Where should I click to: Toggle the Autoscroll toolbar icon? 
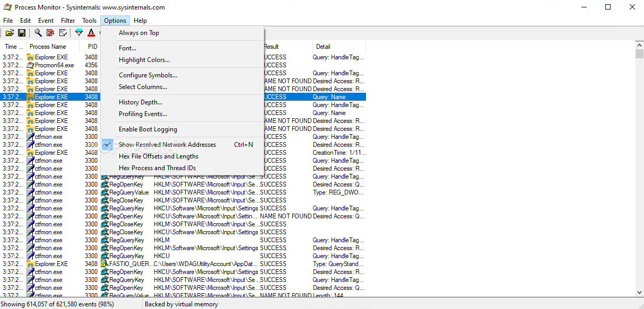50,33
